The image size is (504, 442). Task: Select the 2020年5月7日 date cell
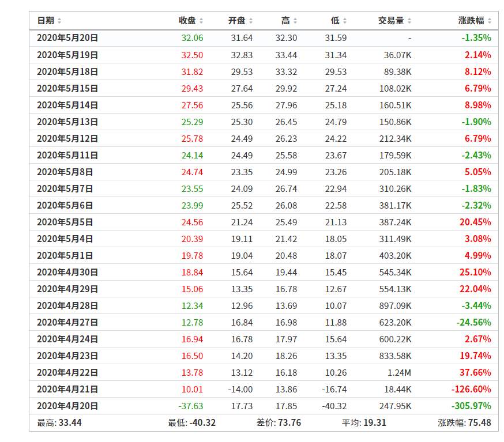[x=65, y=188]
